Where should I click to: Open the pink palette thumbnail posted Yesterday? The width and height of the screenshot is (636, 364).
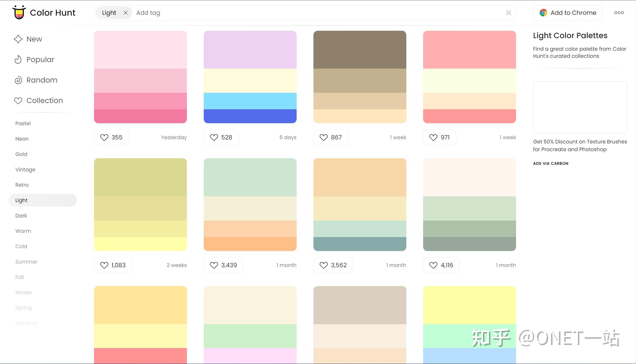(140, 77)
